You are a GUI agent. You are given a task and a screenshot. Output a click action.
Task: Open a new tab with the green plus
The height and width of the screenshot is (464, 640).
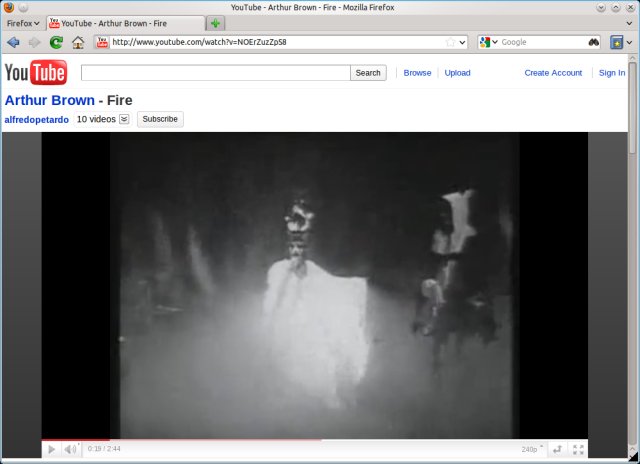click(x=216, y=23)
